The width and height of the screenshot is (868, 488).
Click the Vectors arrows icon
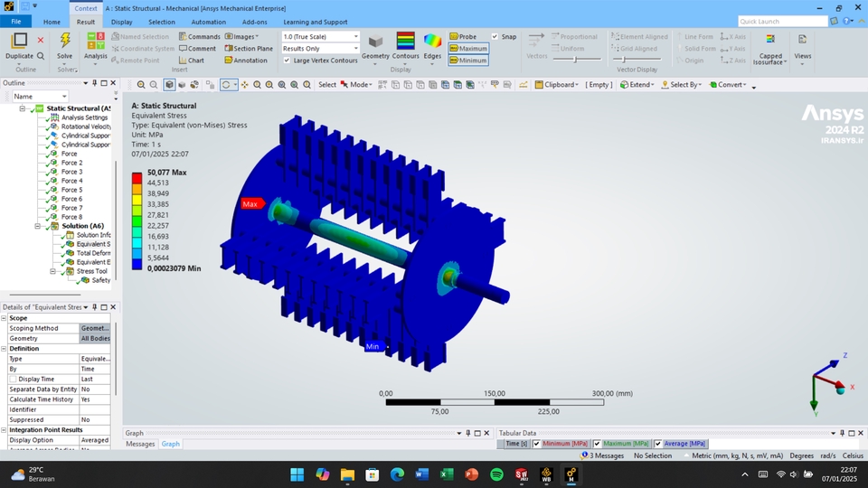tap(536, 41)
